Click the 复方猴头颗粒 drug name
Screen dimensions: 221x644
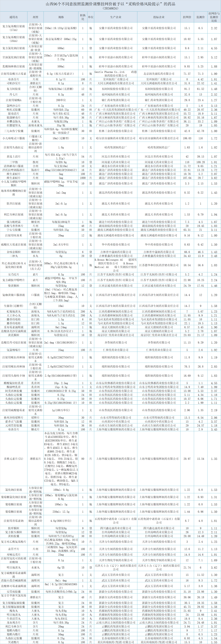pos(14,532)
